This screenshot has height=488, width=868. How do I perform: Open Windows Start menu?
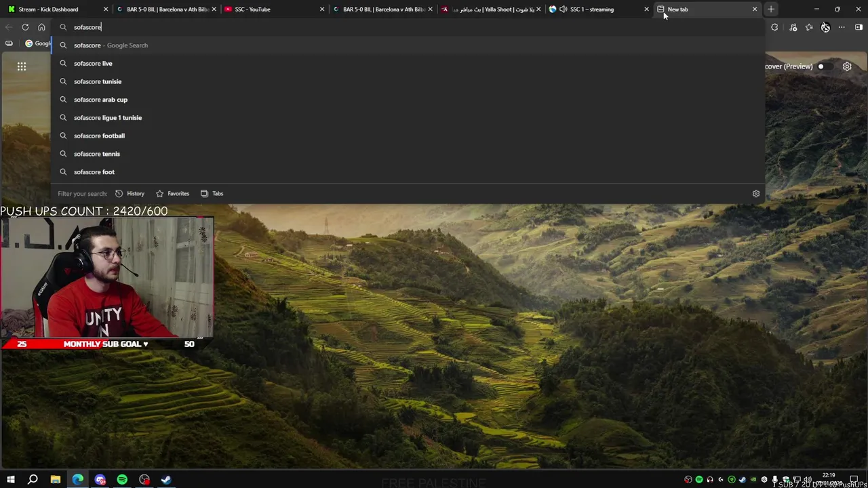(x=11, y=480)
